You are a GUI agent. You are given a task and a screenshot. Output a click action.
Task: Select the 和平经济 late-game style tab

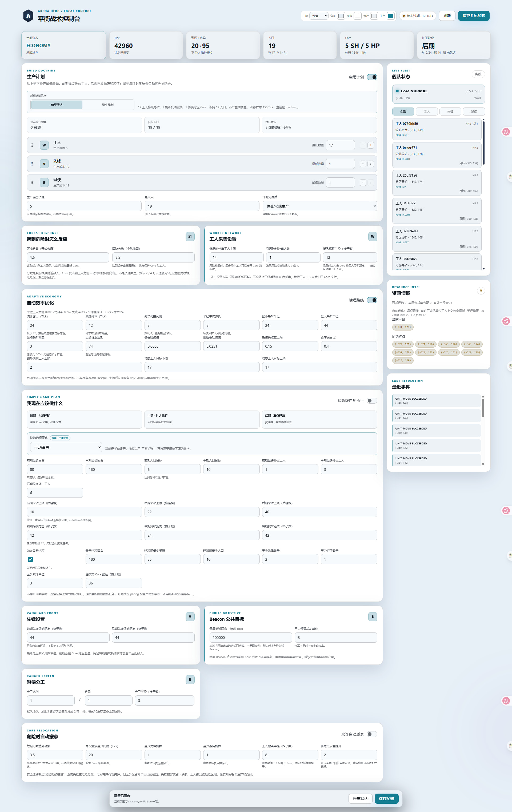57,105
